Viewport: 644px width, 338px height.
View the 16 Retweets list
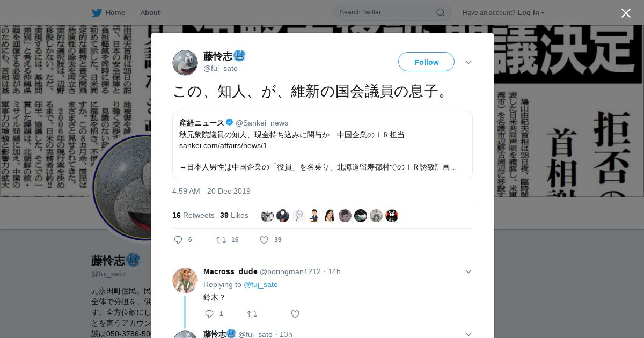tap(193, 215)
